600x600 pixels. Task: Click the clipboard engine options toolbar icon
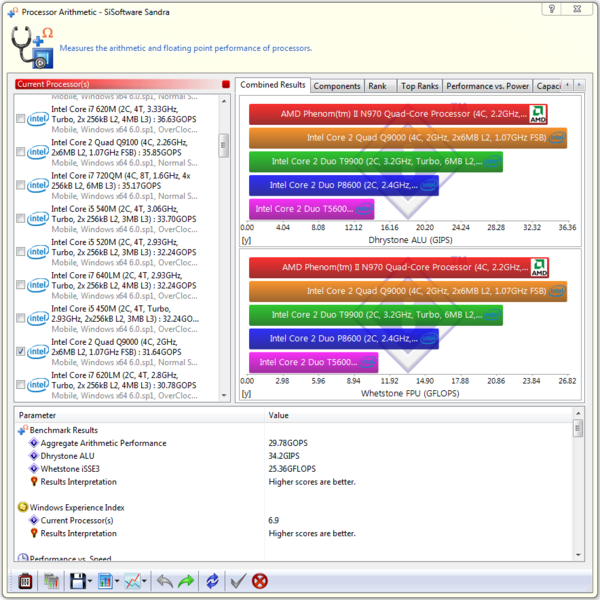(25, 581)
